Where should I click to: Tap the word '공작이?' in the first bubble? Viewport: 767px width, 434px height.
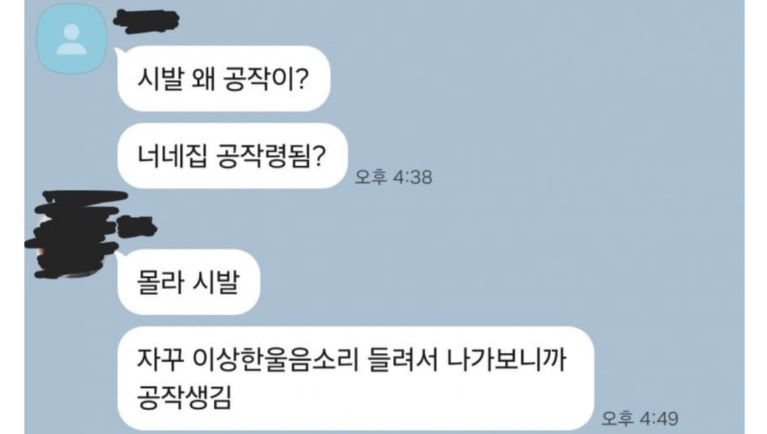click(x=266, y=79)
